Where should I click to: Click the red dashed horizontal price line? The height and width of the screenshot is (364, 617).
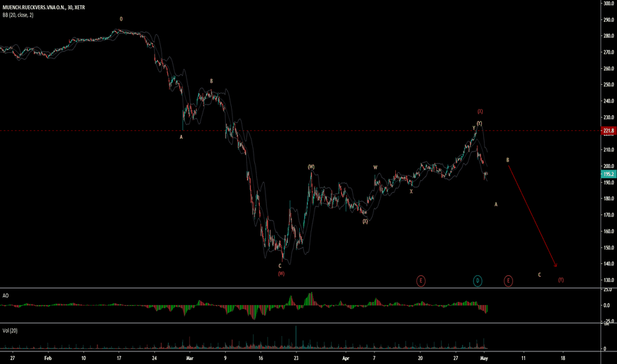point(301,130)
